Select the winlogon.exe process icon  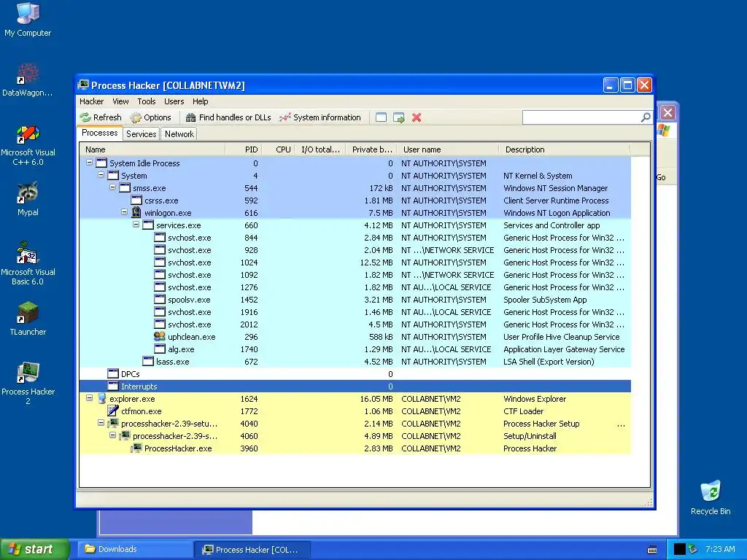pyautogui.click(x=136, y=212)
